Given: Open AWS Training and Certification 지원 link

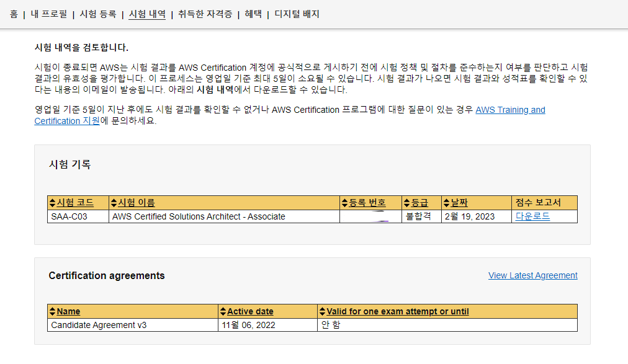Looking at the screenshot, I should pyautogui.click(x=510, y=110).
